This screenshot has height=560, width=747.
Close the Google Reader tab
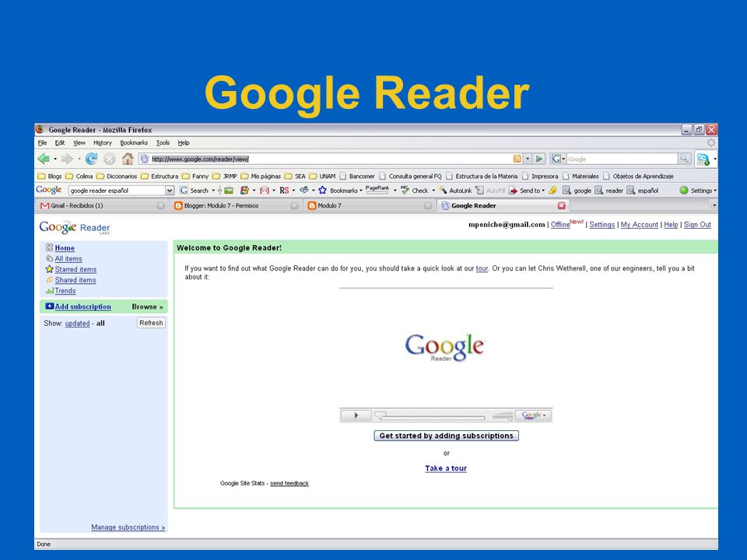click(x=562, y=205)
